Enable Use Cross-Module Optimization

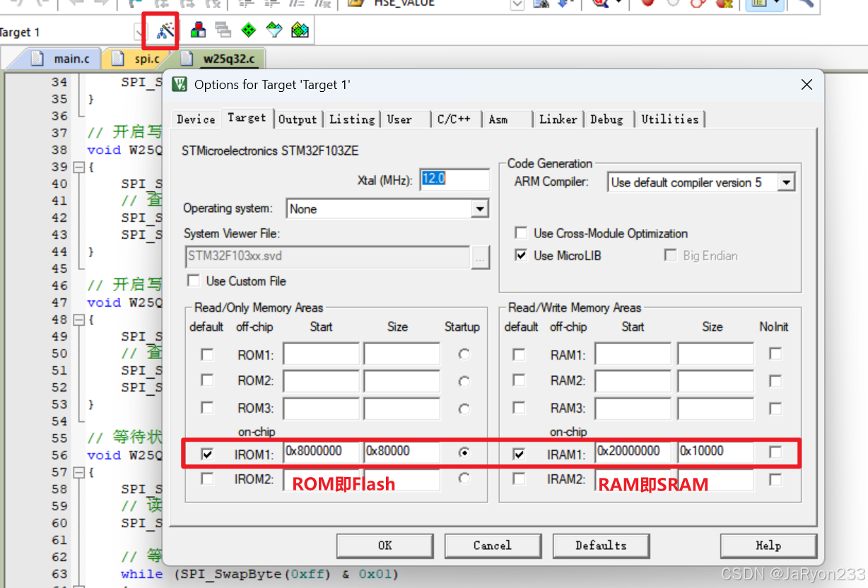click(521, 233)
